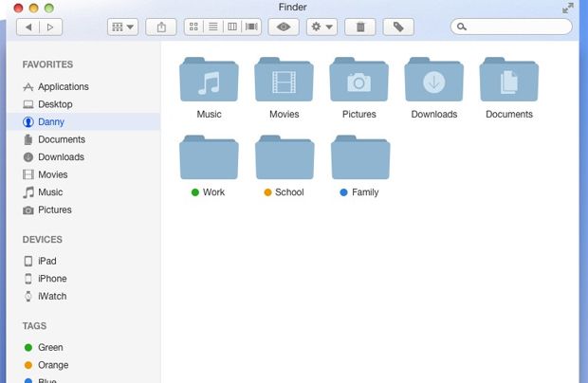The image size is (588, 383).
Task: Click inside the search field
Action: click(511, 27)
